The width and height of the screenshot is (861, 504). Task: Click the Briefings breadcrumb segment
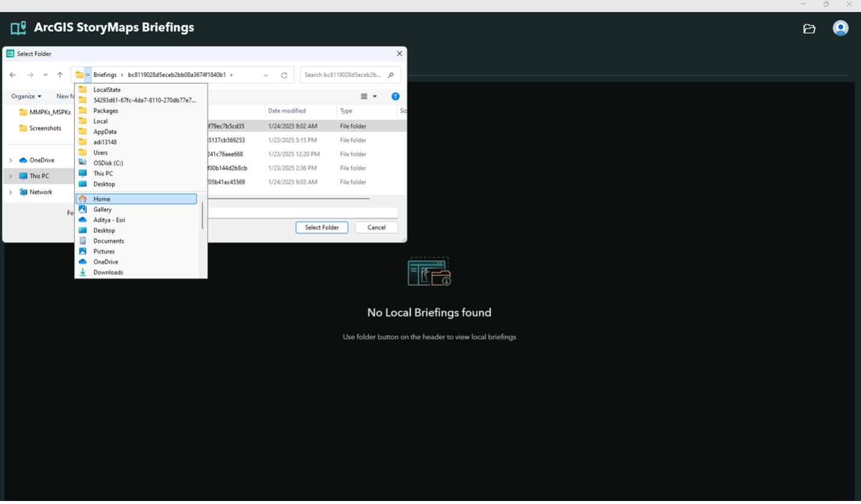105,75
